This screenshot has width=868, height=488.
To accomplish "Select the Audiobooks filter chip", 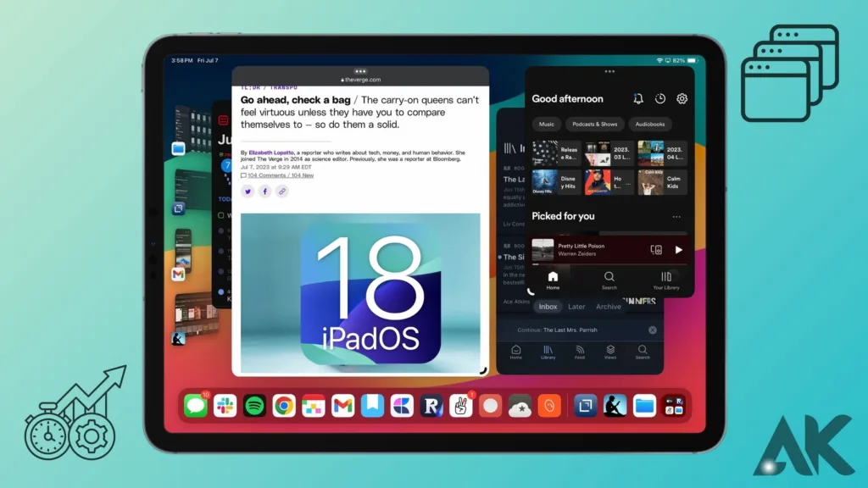I will click(x=650, y=124).
